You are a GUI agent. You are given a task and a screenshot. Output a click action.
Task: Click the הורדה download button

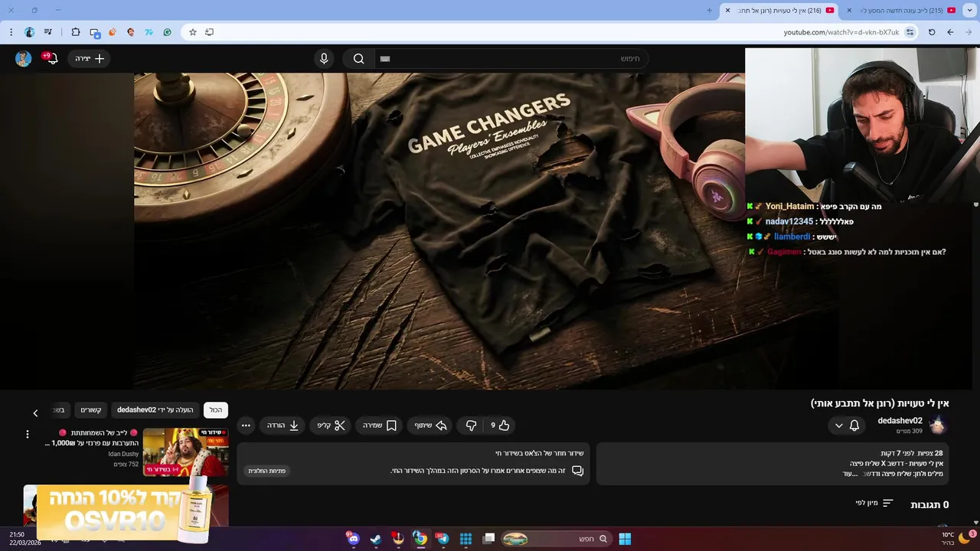[x=283, y=425]
